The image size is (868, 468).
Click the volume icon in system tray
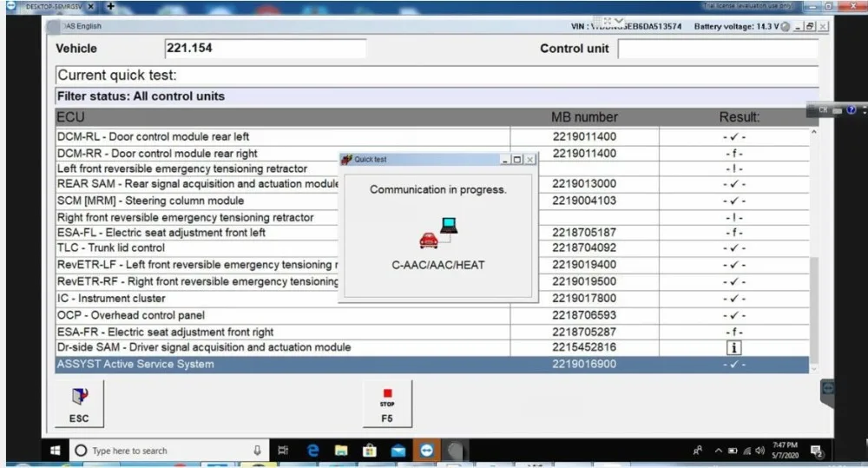point(759,451)
